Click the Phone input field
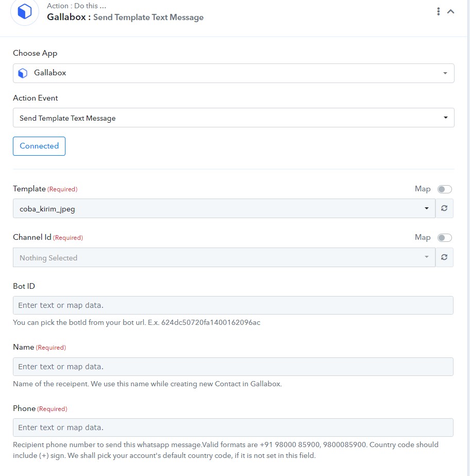 point(233,428)
